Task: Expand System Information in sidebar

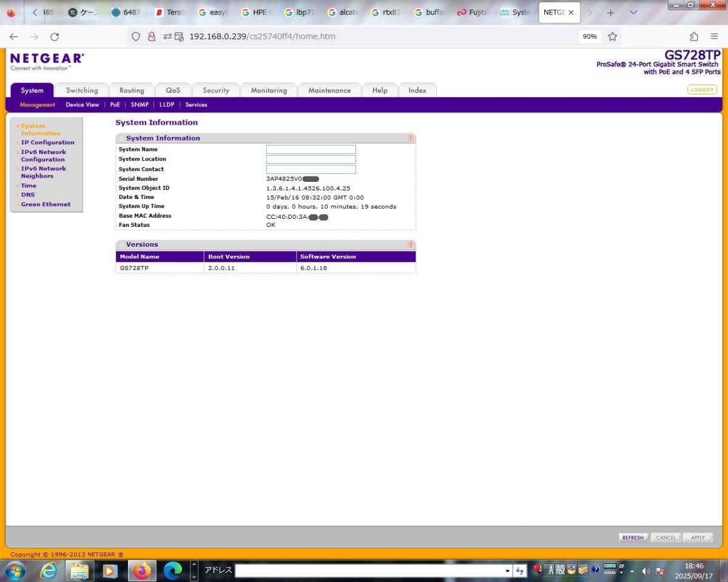Action: tap(41, 130)
